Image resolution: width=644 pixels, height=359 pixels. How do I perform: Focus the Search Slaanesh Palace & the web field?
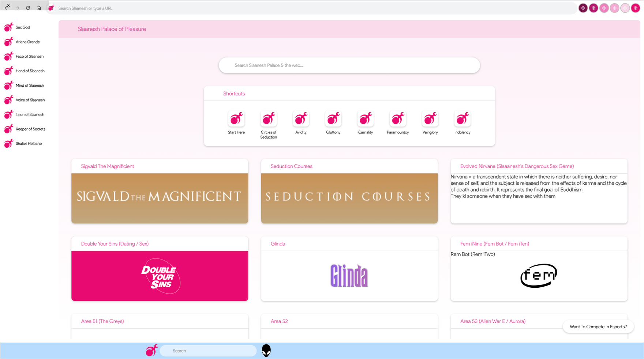349,65
